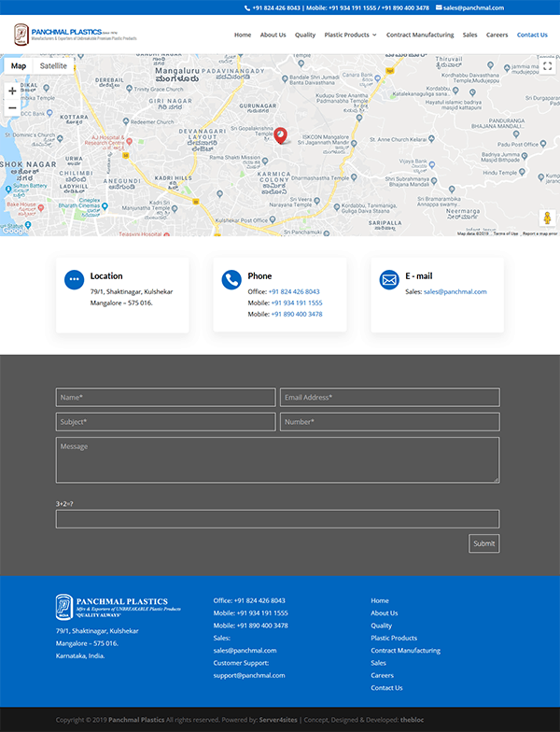Screen dimensions: 560x732
Task: Click the Bharath Cinemas map marker
Action: click(x=105, y=205)
